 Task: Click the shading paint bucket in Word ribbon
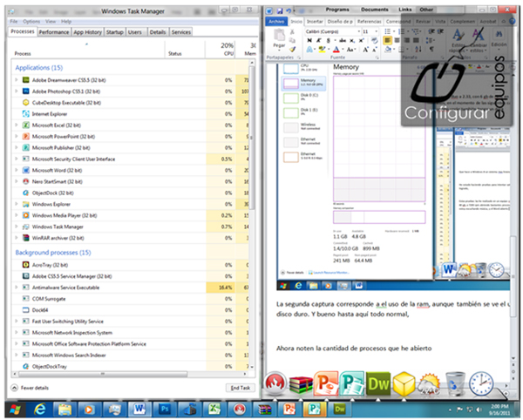(388, 50)
